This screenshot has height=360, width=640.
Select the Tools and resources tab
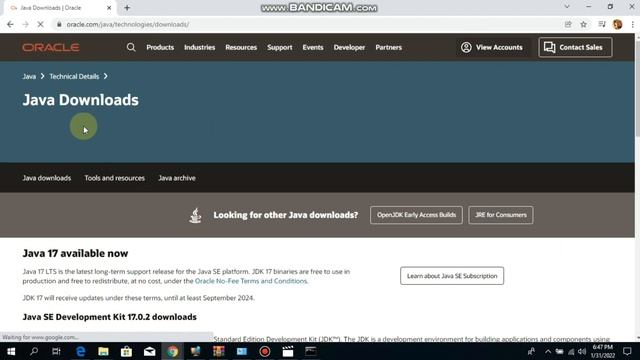pyautogui.click(x=114, y=178)
